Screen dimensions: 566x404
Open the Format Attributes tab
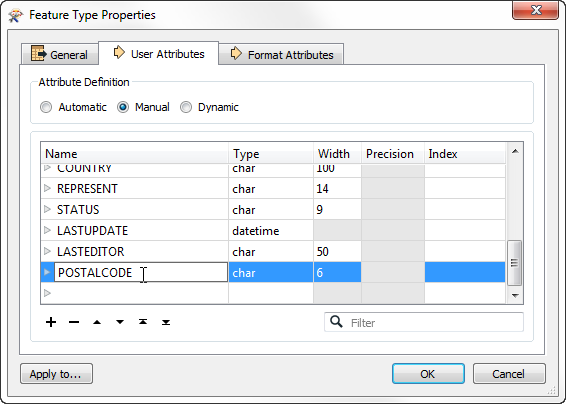(x=281, y=54)
